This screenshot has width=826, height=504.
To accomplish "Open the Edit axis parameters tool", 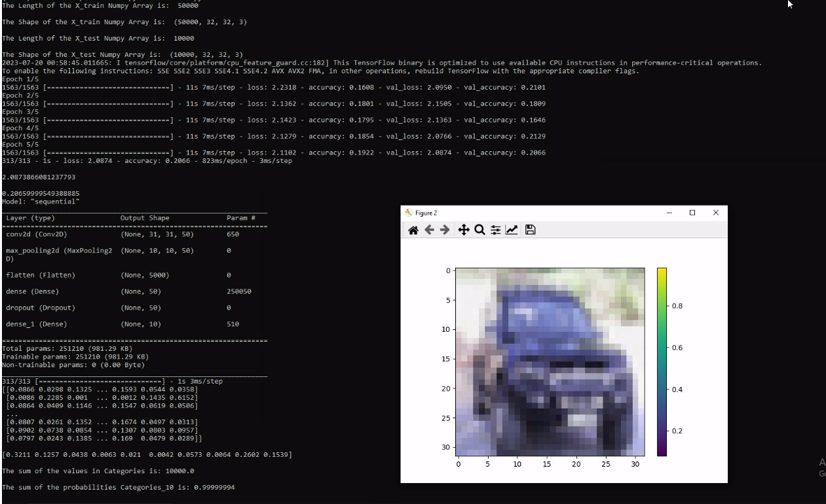I will point(512,230).
